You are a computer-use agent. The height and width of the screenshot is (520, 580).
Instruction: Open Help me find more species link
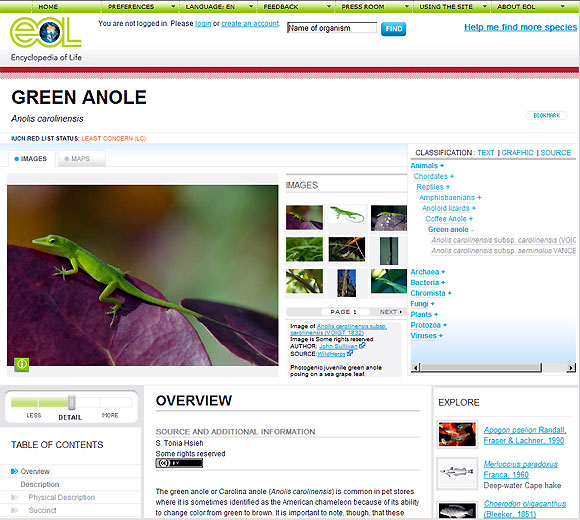(x=520, y=27)
